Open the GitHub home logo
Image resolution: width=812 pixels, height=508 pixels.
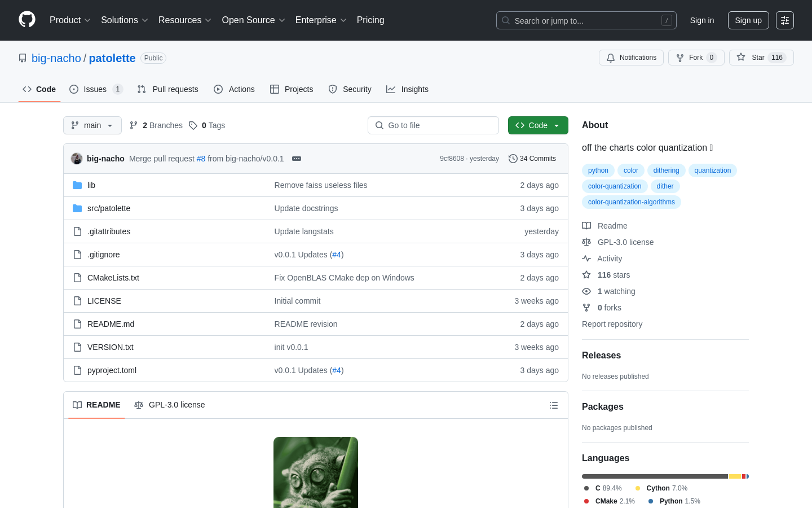point(27,20)
